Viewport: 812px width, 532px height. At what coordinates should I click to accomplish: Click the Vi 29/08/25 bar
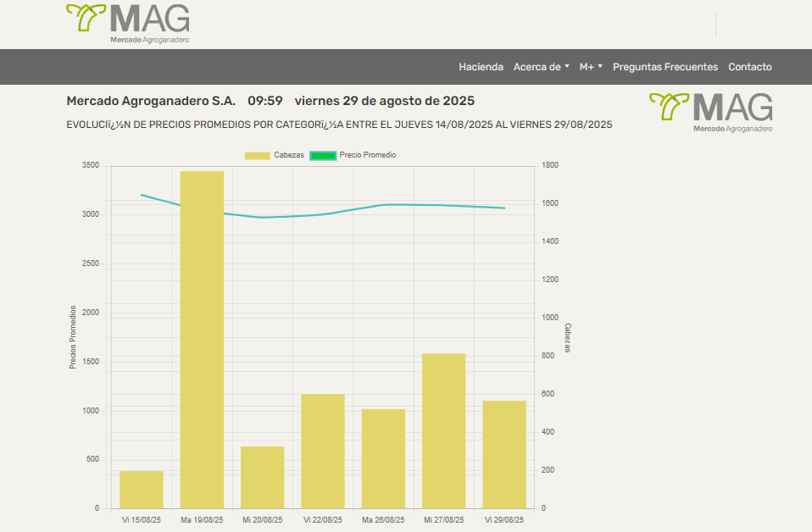click(x=504, y=454)
